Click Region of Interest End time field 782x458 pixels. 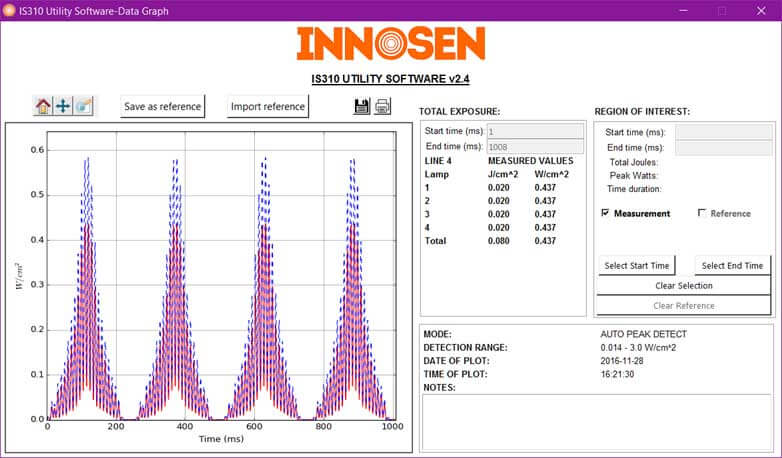(724, 148)
